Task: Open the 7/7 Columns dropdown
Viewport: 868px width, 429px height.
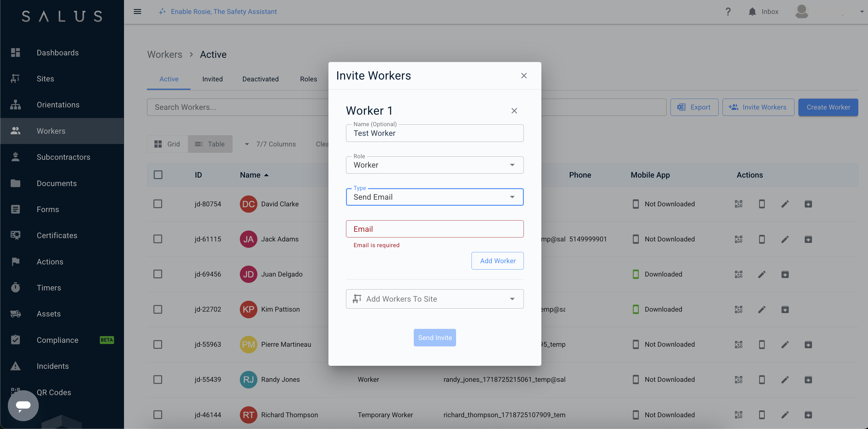Action: pyautogui.click(x=270, y=144)
